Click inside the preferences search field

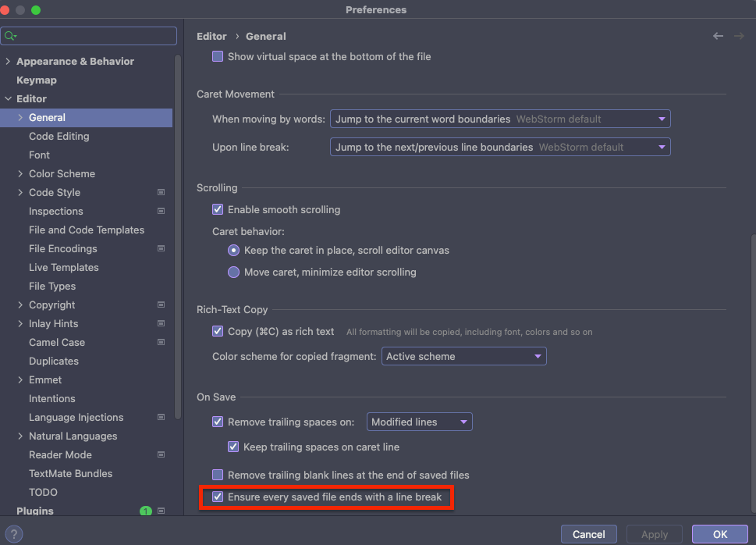(89, 35)
